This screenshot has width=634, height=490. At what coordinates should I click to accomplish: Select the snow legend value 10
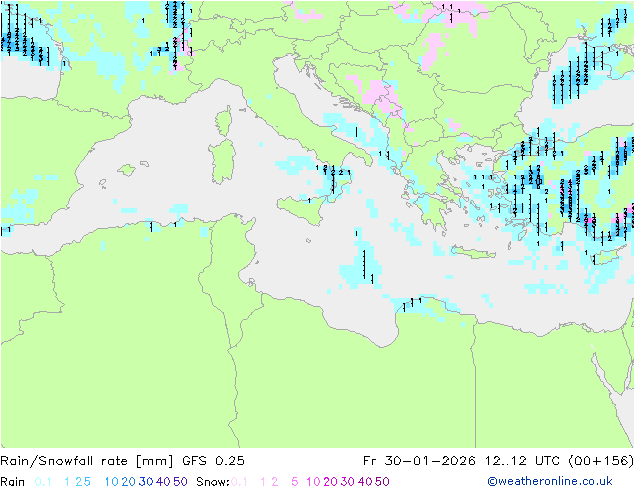313,482
